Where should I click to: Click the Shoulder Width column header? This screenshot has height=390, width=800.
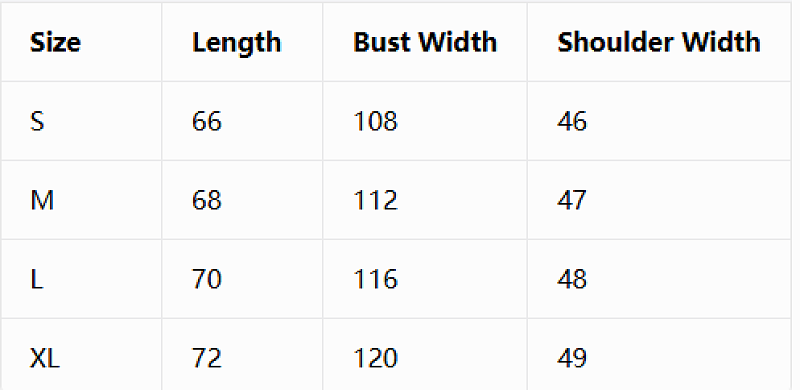click(x=659, y=42)
